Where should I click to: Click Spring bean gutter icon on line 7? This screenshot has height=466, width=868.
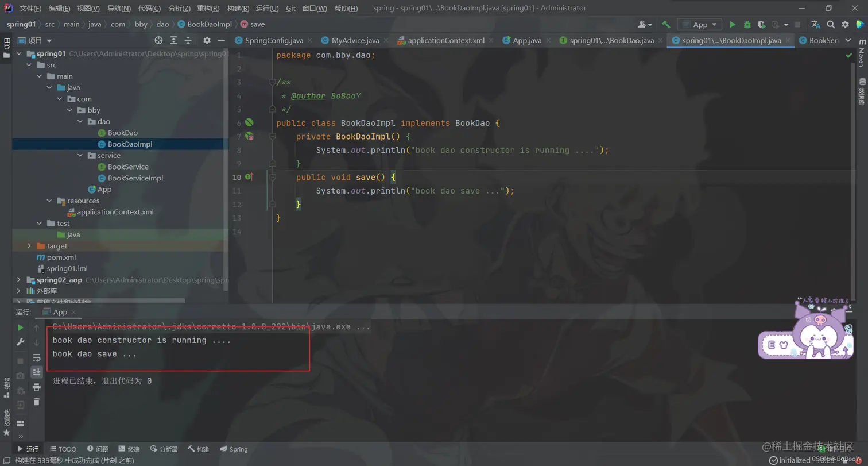[x=250, y=136]
